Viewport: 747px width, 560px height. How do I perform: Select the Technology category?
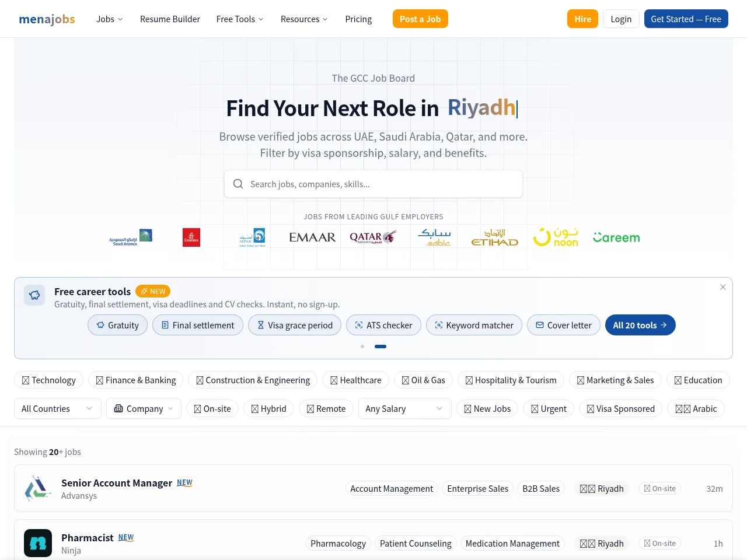click(x=48, y=380)
